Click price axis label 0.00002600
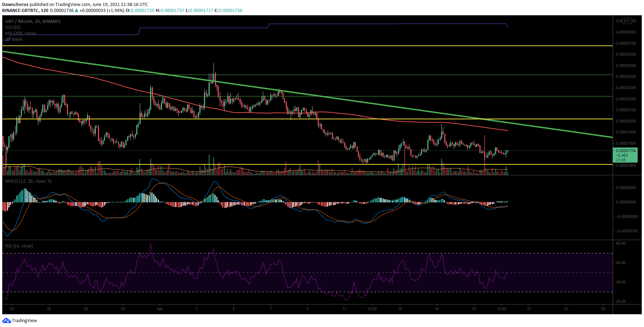 [x=626, y=54]
